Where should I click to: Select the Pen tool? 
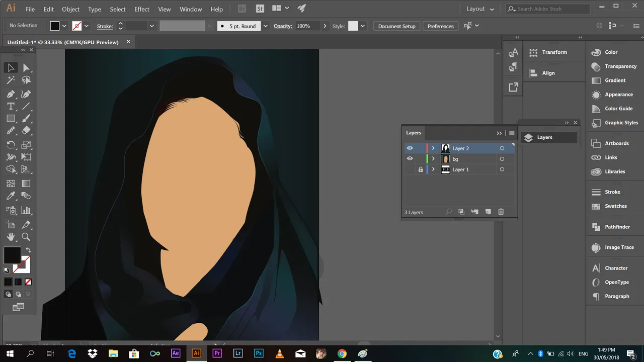click(x=11, y=94)
